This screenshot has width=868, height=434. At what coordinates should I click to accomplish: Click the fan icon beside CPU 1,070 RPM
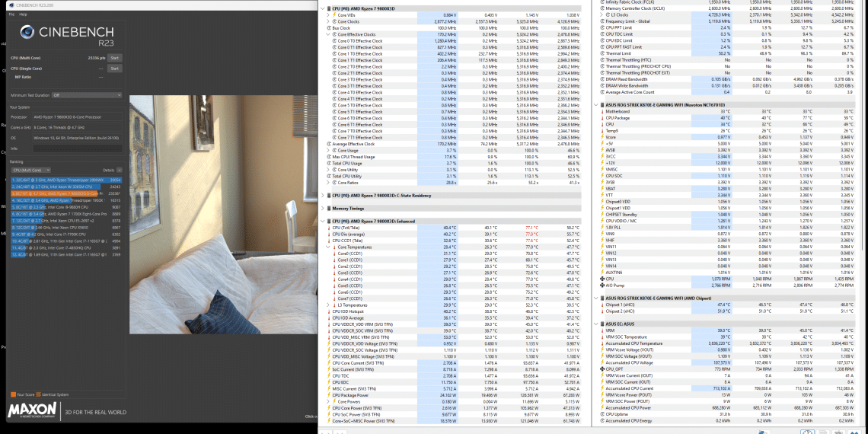coord(602,279)
